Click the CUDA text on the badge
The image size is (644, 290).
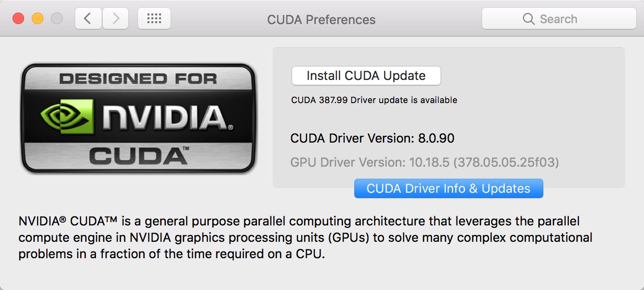coord(139,155)
